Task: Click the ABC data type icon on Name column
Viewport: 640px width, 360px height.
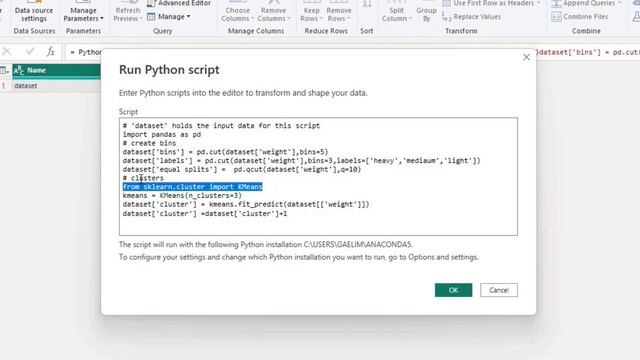Action: (x=18, y=71)
